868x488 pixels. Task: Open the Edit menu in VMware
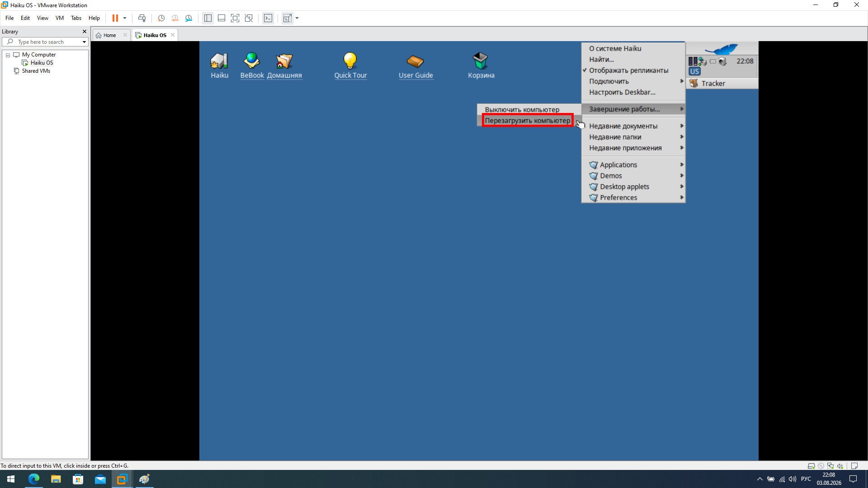pos(25,18)
